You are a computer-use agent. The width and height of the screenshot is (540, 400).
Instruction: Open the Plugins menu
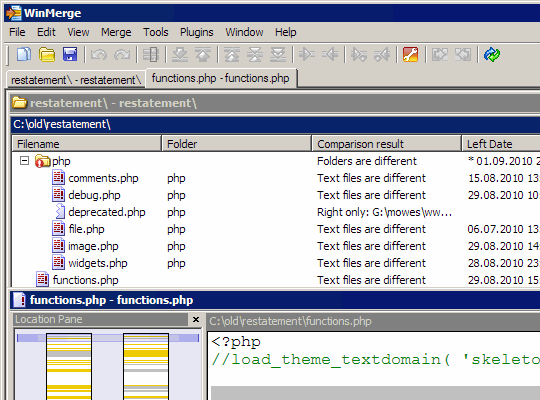(x=197, y=32)
